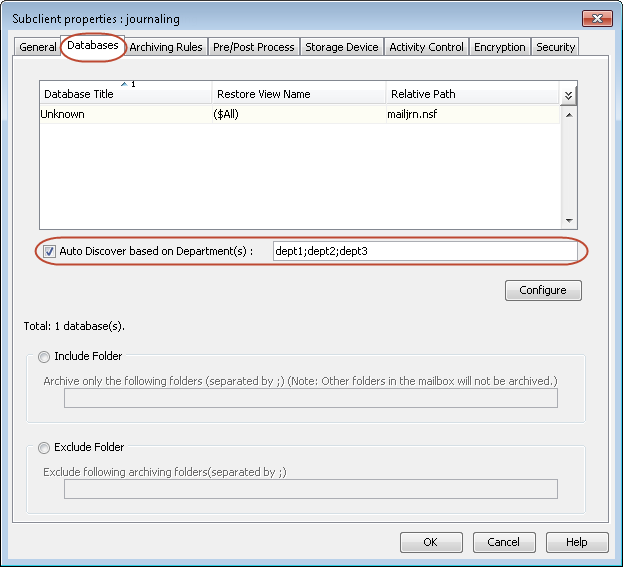Open the Encryption tab
The width and height of the screenshot is (623, 567).
coord(499,47)
